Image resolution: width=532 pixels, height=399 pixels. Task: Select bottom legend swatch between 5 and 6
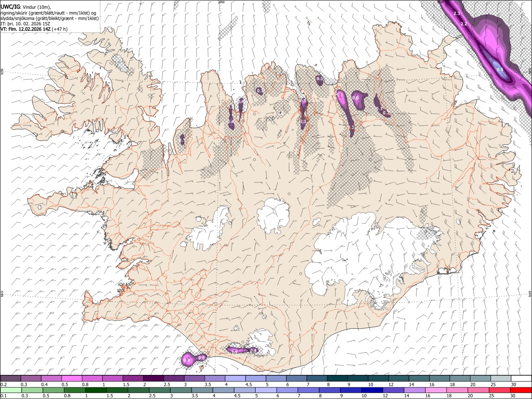click(x=266, y=390)
